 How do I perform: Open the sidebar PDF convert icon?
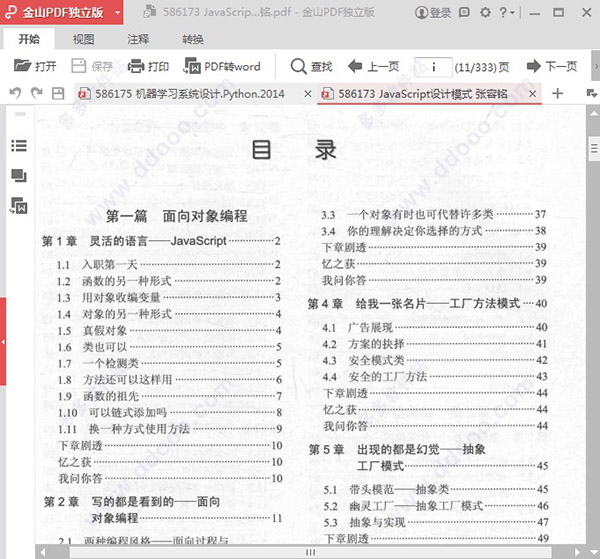[19, 205]
